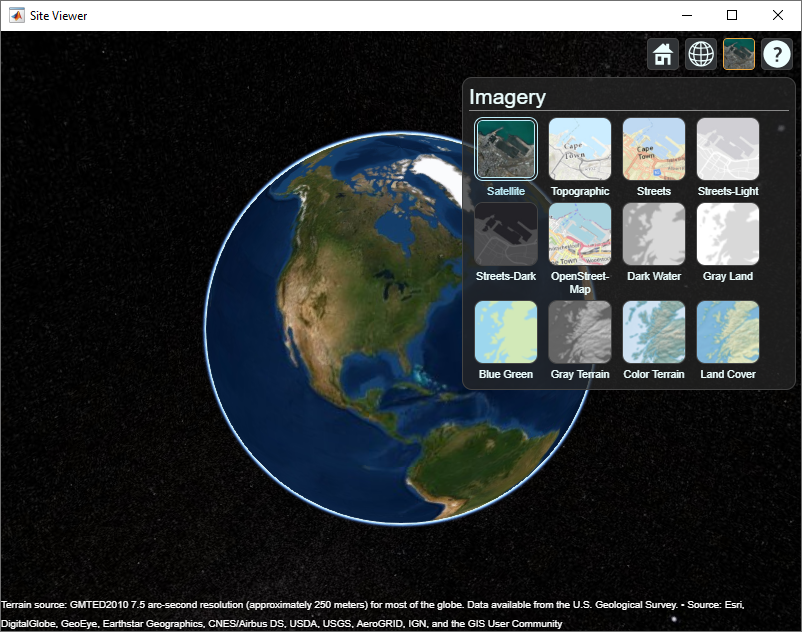The image size is (802, 632).
Task: Choose the Gray Terrain basemap thumbnail
Action: pos(580,332)
